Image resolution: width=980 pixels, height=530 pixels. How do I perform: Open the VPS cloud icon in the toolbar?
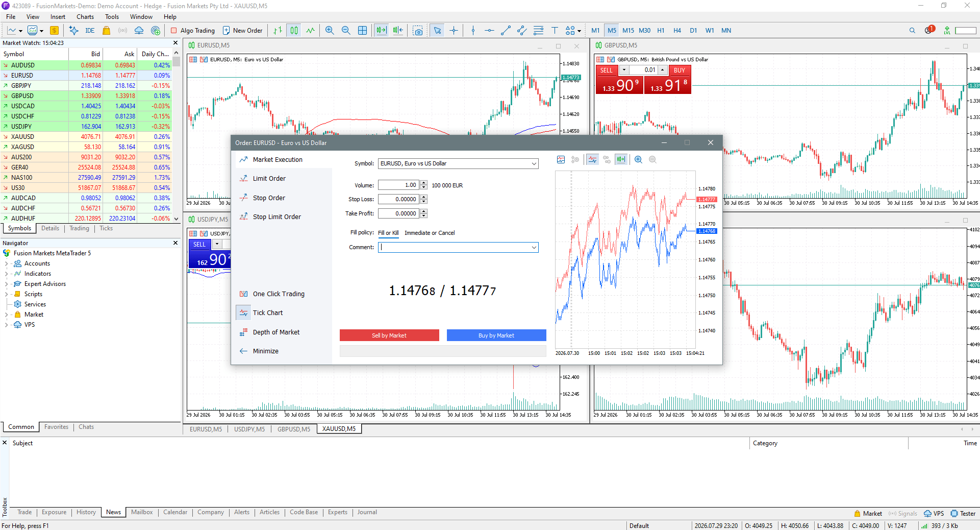tap(139, 31)
